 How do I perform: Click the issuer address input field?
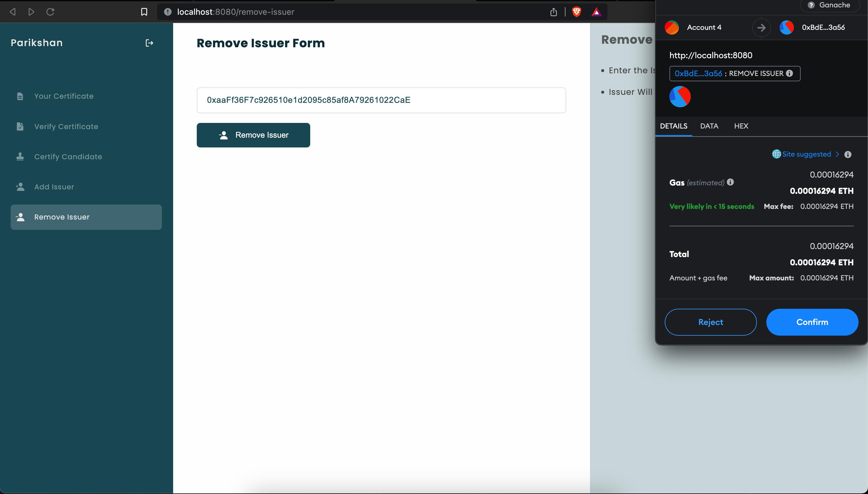pyautogui.click(x=381, y=100)
